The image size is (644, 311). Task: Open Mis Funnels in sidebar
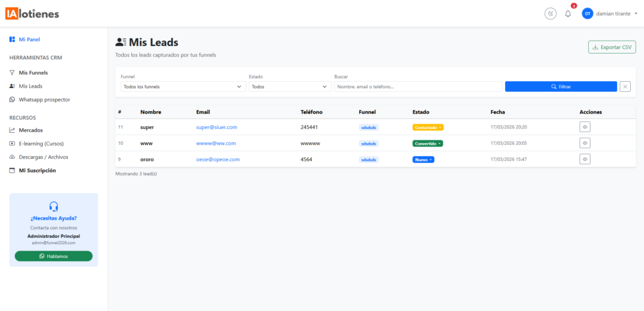33,72
